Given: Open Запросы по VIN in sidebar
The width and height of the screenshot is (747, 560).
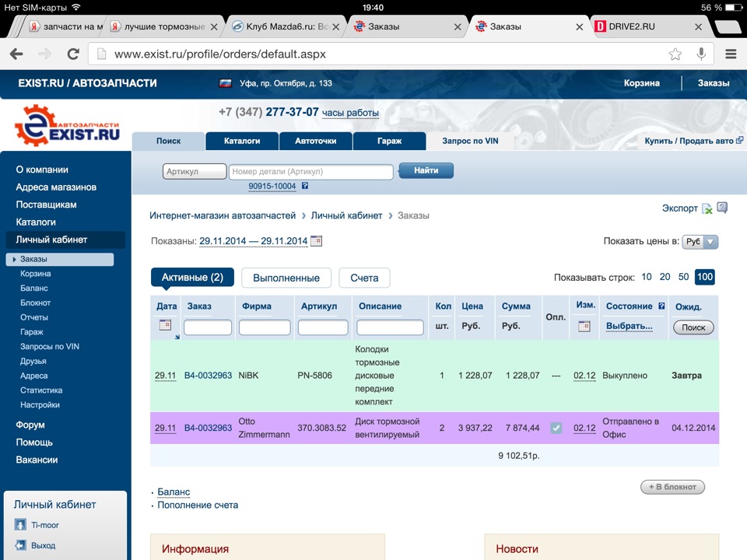Looking at the screenshot, I should coord(50,346).
